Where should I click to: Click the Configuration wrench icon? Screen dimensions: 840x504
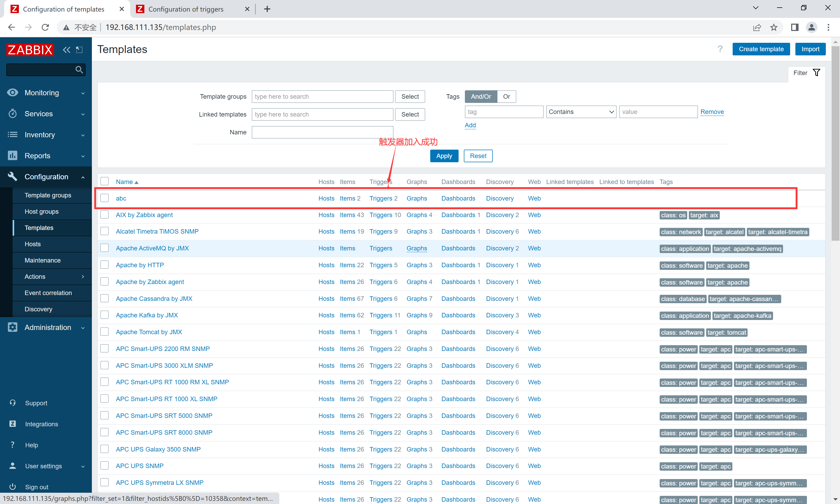pos(13,177)
